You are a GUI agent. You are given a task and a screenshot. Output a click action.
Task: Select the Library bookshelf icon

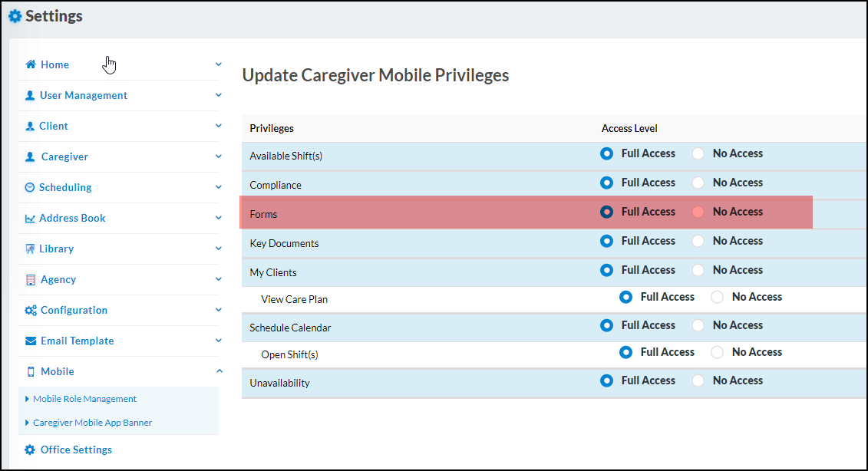(x=28, y=249)
